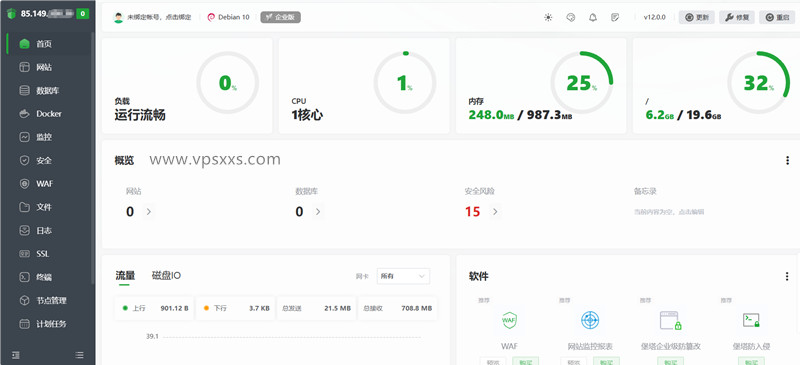Click the 下行 3.7 KB stat
The image size is (800, 365).
coord(235,308)
